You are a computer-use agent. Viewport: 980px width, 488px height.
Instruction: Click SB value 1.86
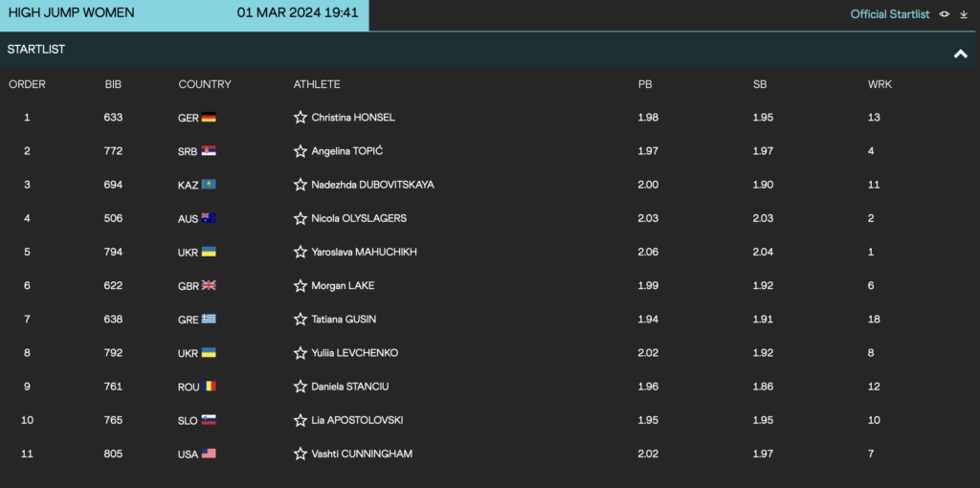click(x=763, y=387)
